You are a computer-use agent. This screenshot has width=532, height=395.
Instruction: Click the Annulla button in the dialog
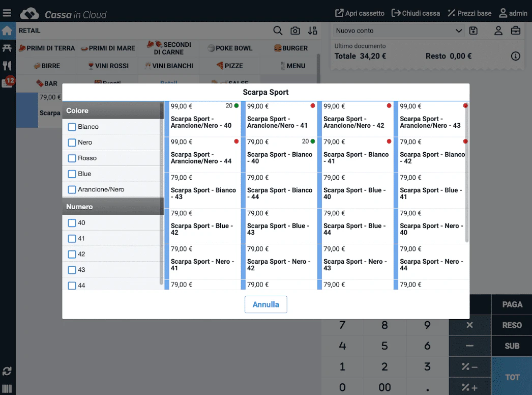pyautogui.click(x=265, y=303)
